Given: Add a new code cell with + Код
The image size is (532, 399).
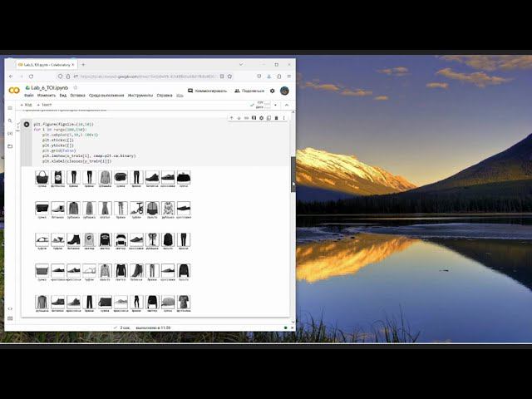Looking at the screenshot, I should pyautogui.click(x=26, y=105).
